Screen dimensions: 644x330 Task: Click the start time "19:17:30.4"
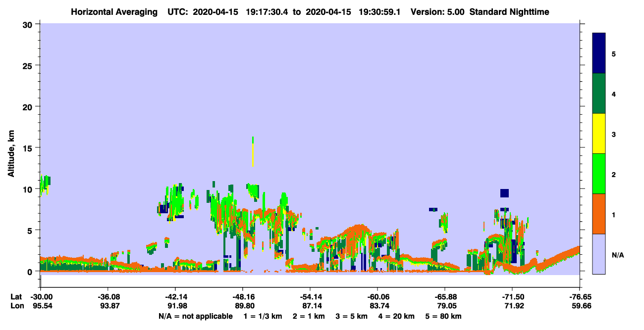click(x=266, y=11)
